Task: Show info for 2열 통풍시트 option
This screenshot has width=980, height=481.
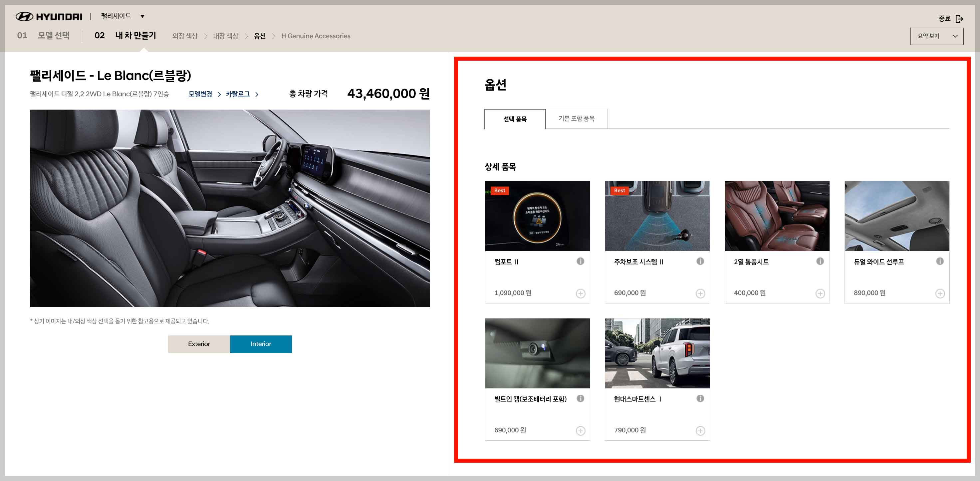Action: [820, 261]
